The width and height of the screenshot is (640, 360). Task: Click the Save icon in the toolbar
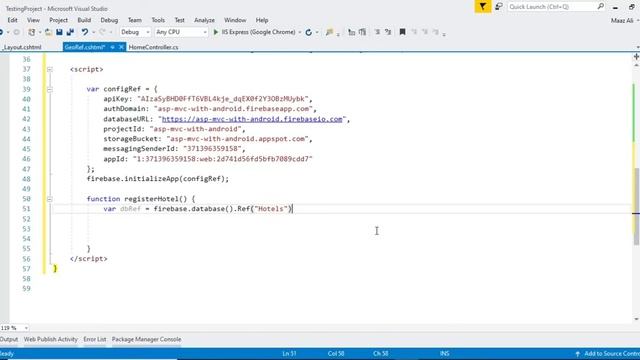tap(59, 32)
